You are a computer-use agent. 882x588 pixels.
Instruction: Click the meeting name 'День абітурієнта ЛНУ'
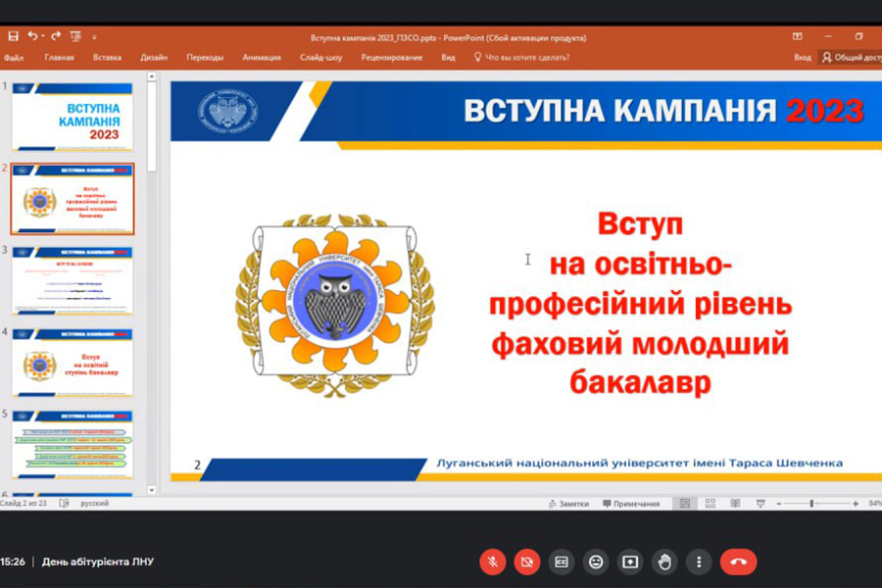point(97,562)
